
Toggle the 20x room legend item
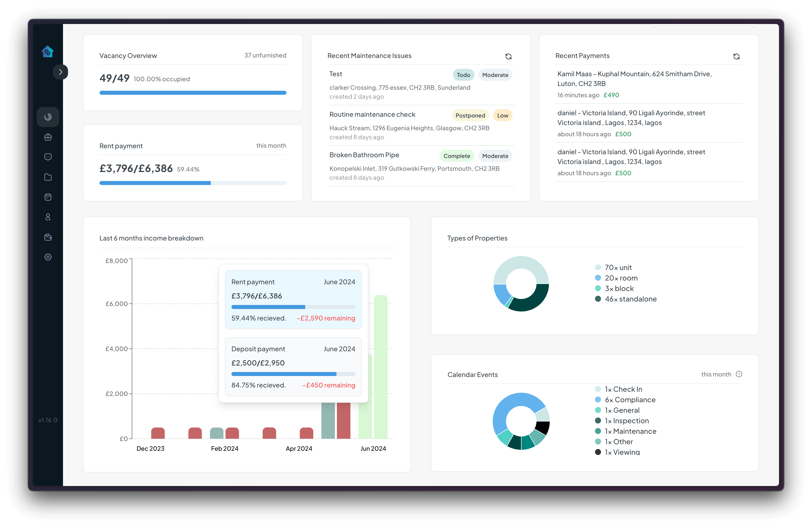click(616, 278)
